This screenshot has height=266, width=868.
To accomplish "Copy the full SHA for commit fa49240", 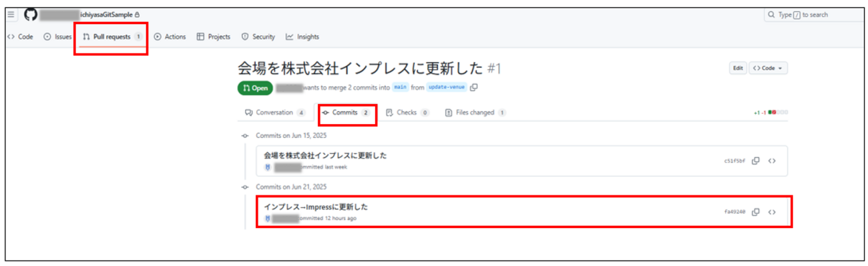I will [x=756, y=212].
